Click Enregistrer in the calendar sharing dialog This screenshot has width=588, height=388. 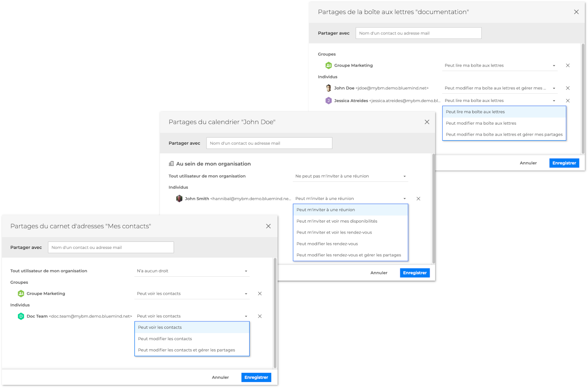415,273
